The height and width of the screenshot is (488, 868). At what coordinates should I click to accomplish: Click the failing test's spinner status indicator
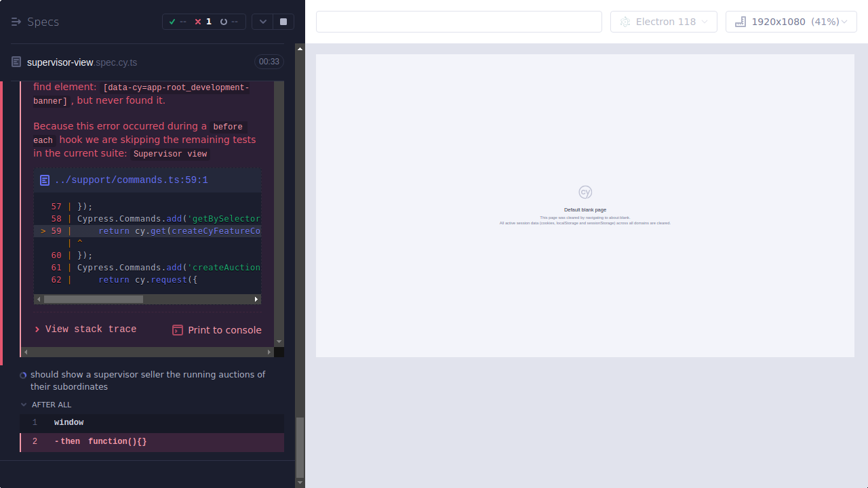(x=22, y=375)
